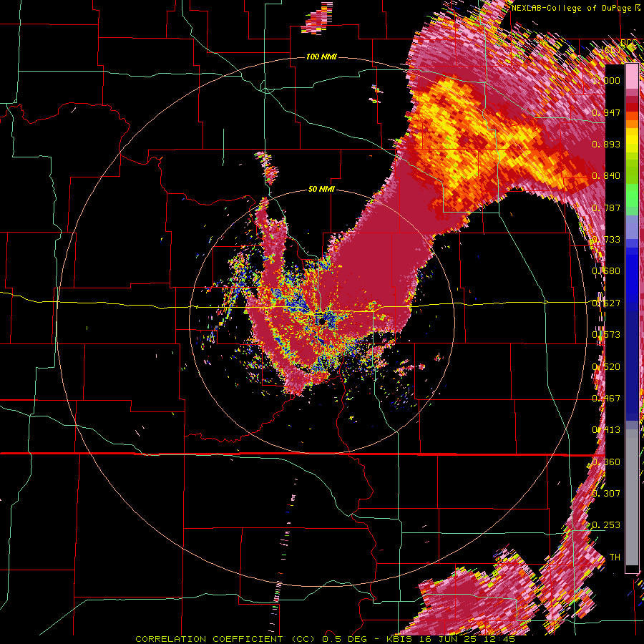Screen dimensions: 644x644
Task: Select the 0.467 legend value
Action: 606,399
